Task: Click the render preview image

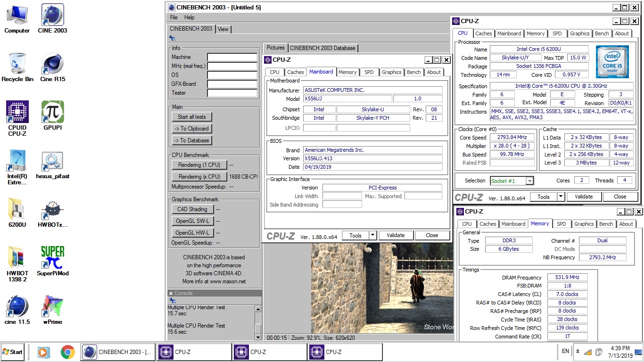Action: pyautogui.click(x=382, y=288)
